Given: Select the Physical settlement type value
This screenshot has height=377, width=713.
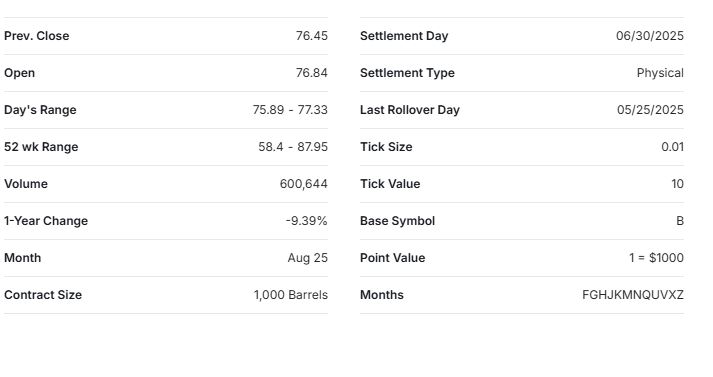Looking at the screenshot, I should point(660,73).
